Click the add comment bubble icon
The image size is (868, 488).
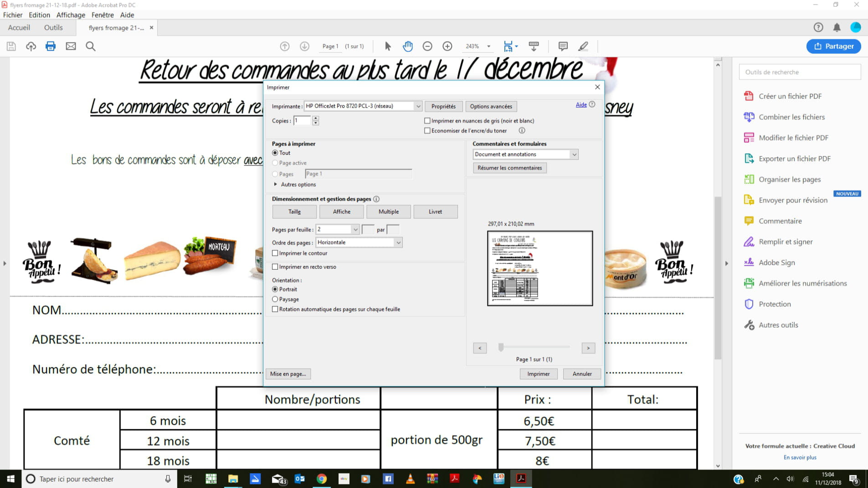pyautogui.click(x=563, y=46)
